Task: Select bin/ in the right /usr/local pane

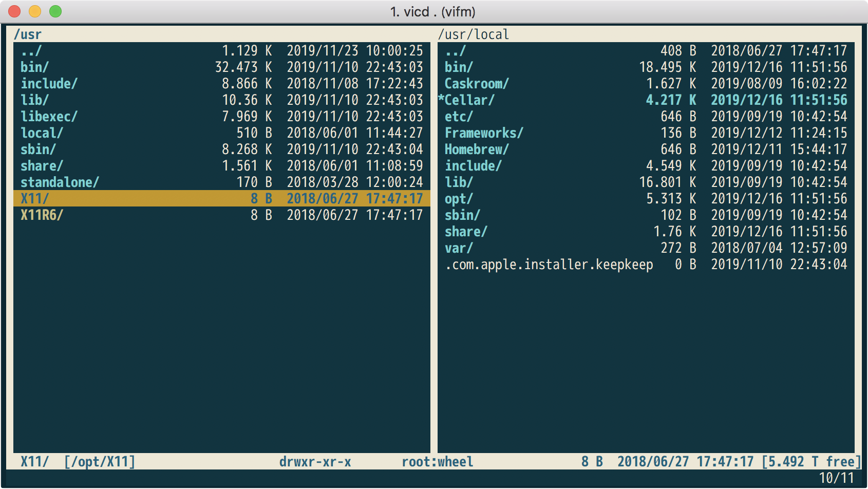Action: coord(646,67)
